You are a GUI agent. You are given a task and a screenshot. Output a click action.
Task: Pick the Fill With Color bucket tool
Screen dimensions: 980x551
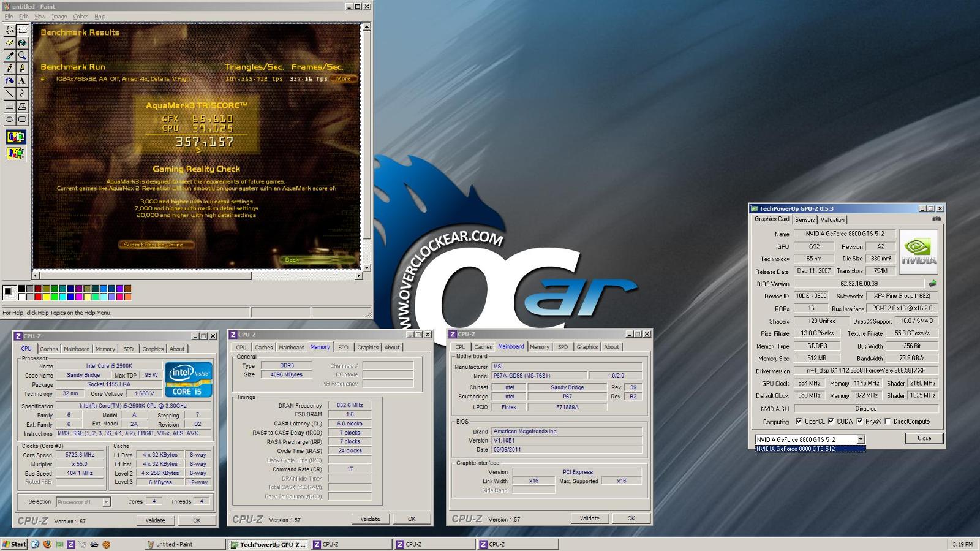(22, 43)
